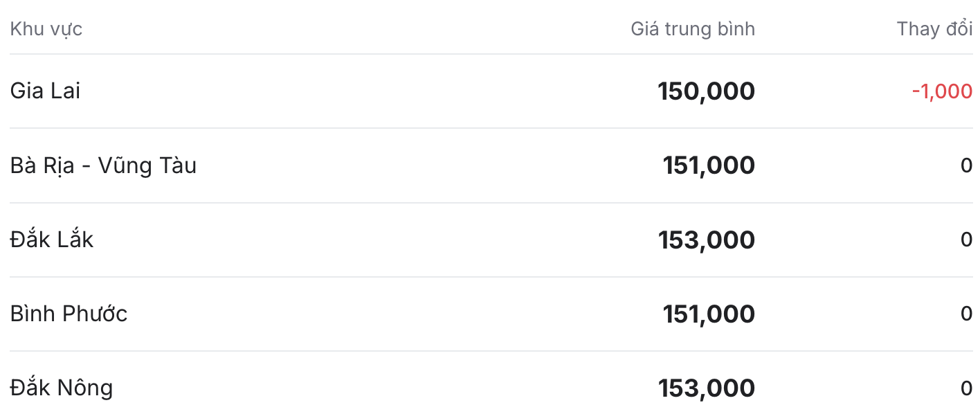Click the change value for Bà Rịa - Vũng Tàu
The width and height of the screenshot is (980, 414).
967,165
